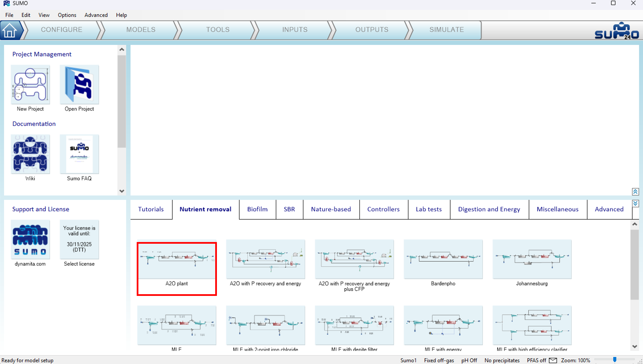Open the Wiki documentation icon
Screen dimensions: 643x364
(30, 154)
